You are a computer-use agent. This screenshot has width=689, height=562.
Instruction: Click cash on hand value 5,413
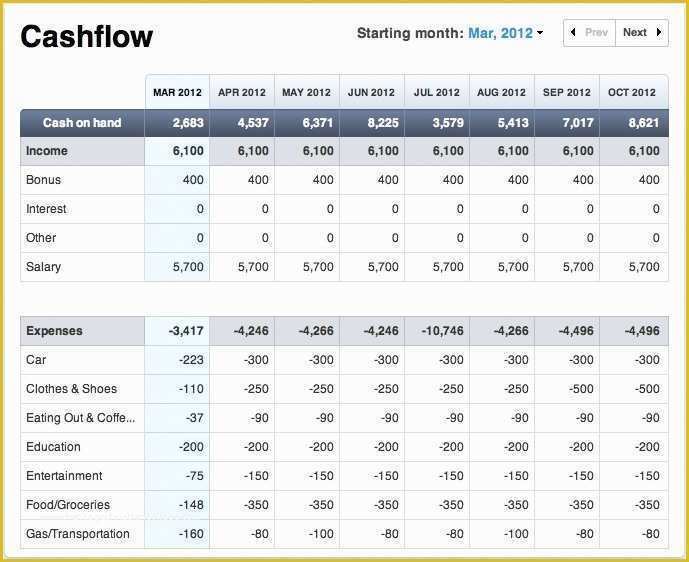[x=513, y=123]
